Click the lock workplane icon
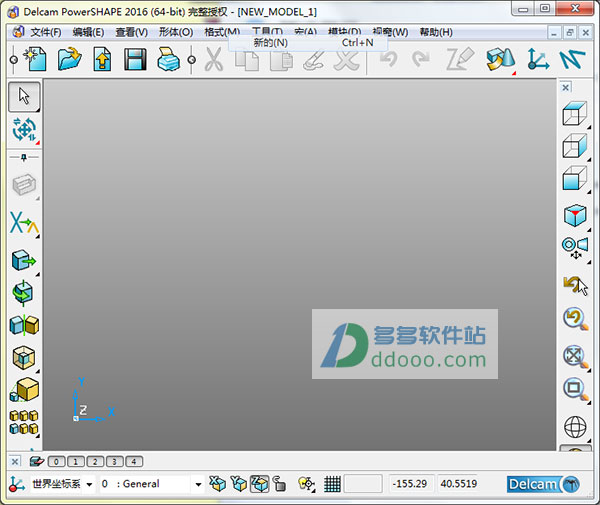Screen dimensions: 600x505 [x=280, y=484]
